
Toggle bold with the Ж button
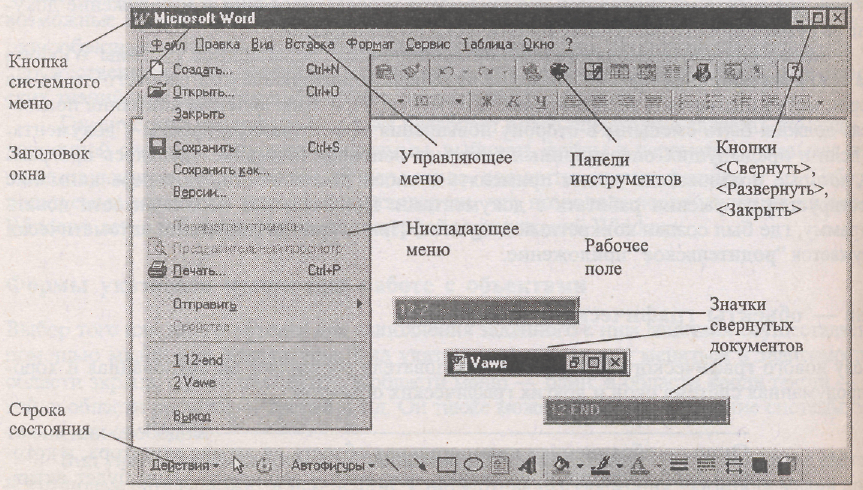tap(487, 102)
